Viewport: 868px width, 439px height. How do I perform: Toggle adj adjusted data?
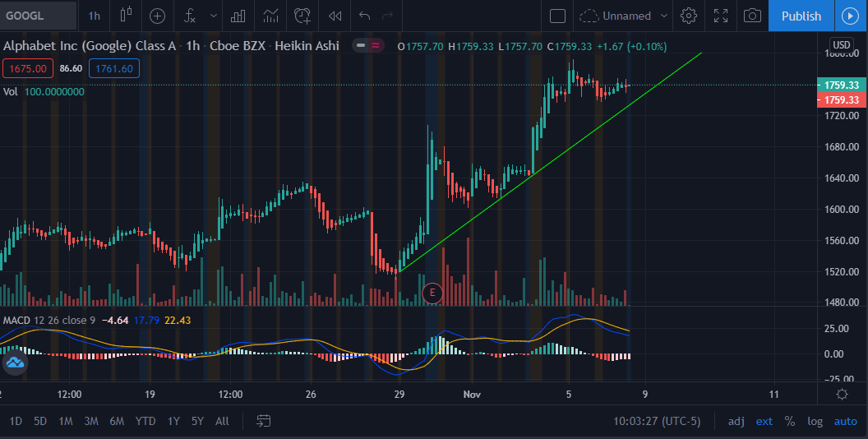point(736,421)
